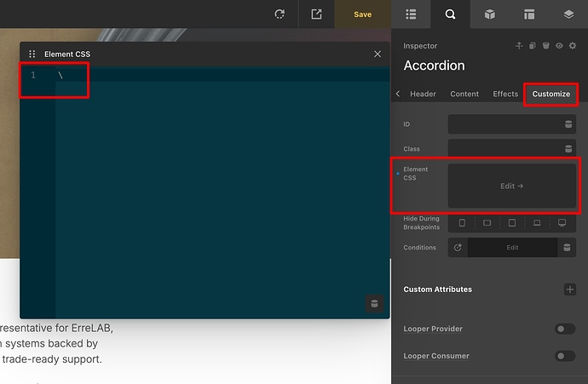Toggle Accordion visibility eye icon
The width and height of the screenshot is (588, 384).
coord(559,46)
